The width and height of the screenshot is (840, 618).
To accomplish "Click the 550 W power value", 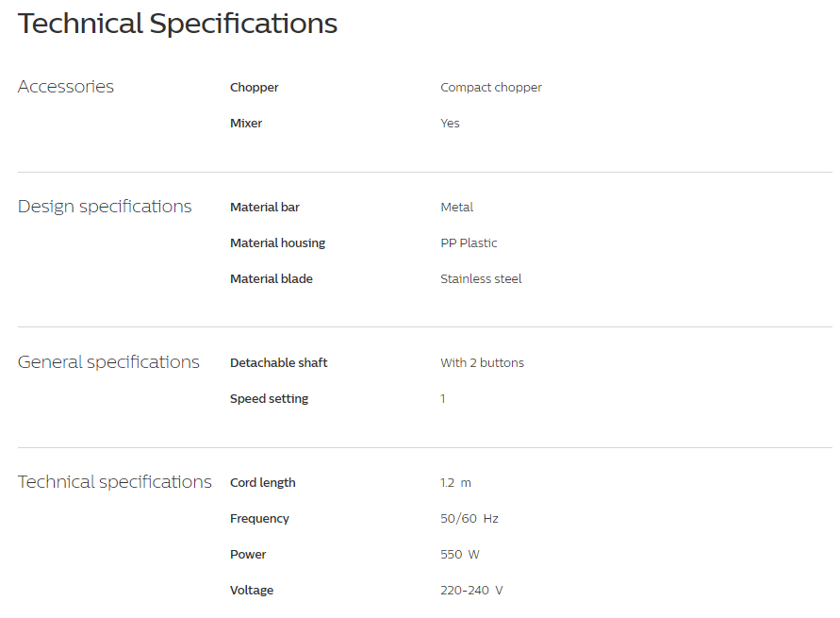I will coord(460,555).
